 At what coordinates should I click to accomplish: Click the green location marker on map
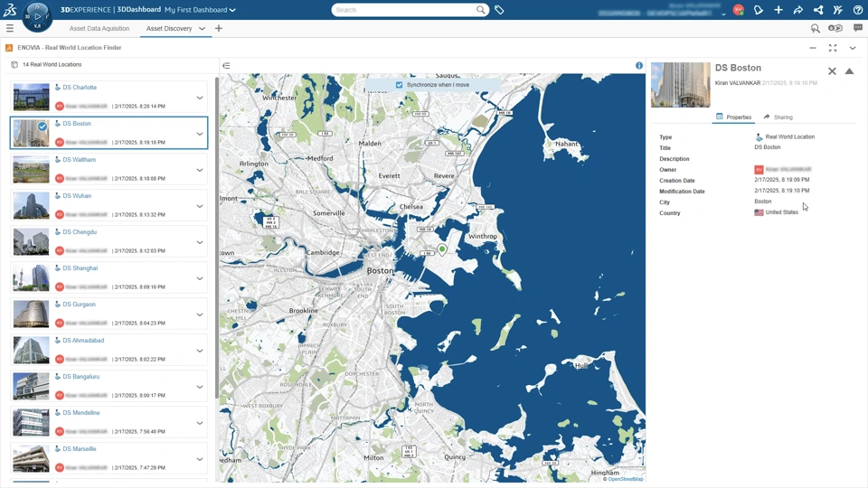click(442, 249)
